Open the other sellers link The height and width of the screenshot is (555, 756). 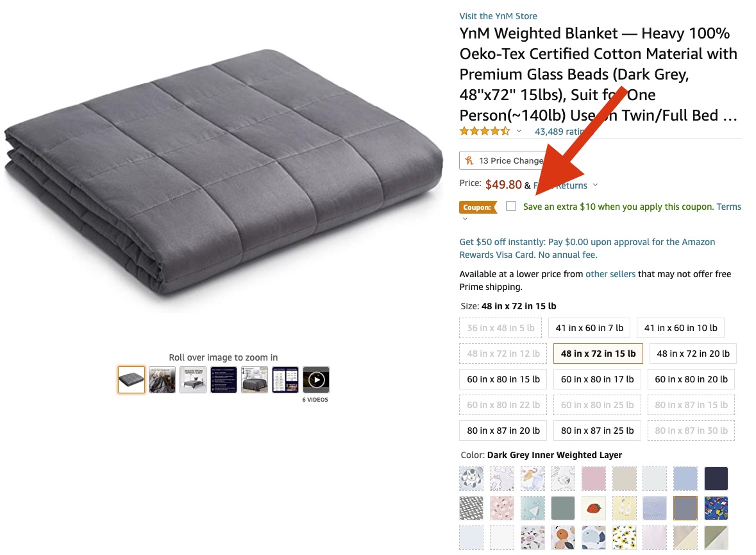click(610, 274)
